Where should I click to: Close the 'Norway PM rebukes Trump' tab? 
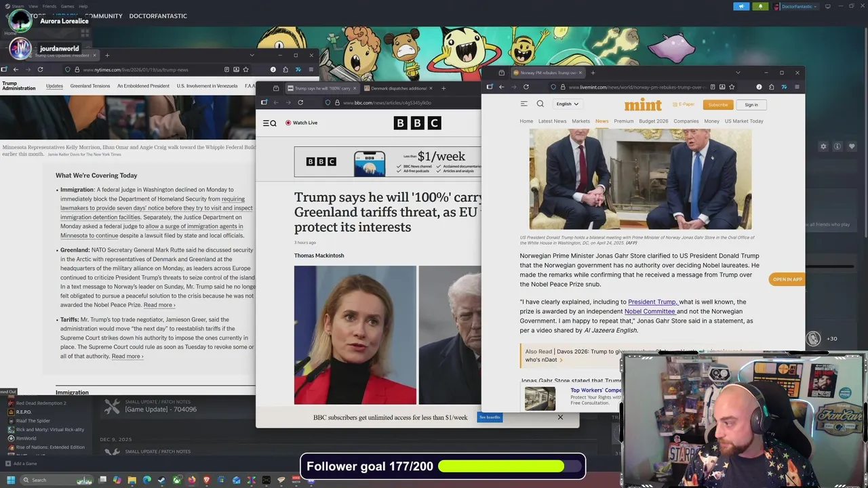[581, 73]
